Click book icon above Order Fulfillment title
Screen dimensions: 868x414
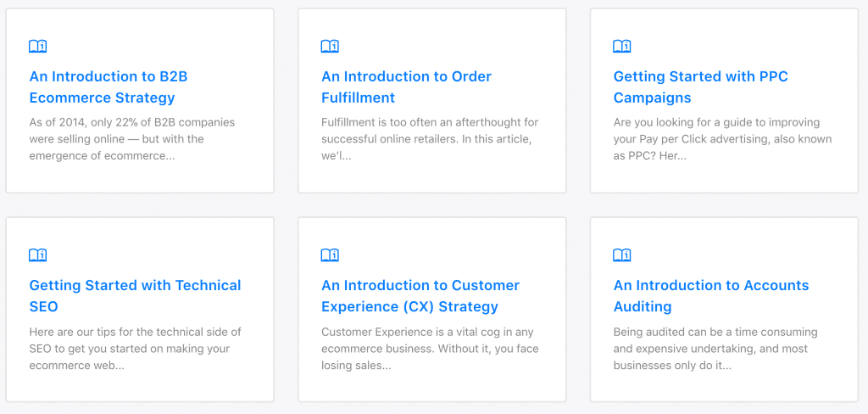coord(330,46)
